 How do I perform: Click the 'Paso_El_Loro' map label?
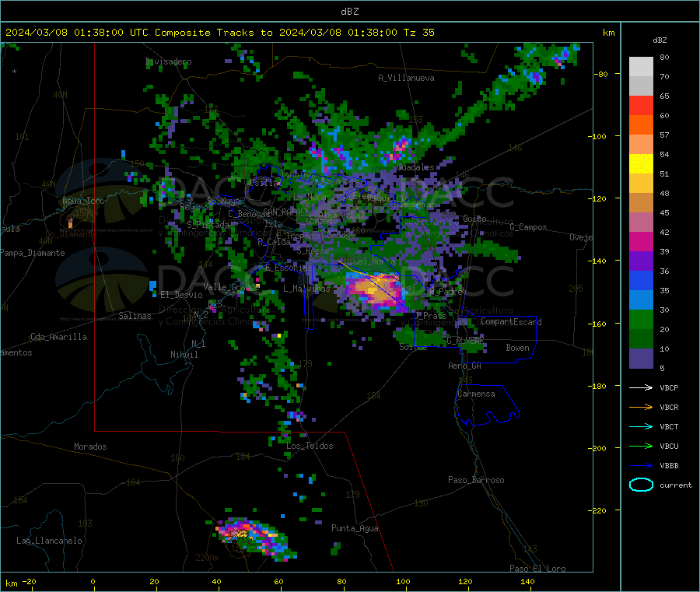[x=537, y=569]
